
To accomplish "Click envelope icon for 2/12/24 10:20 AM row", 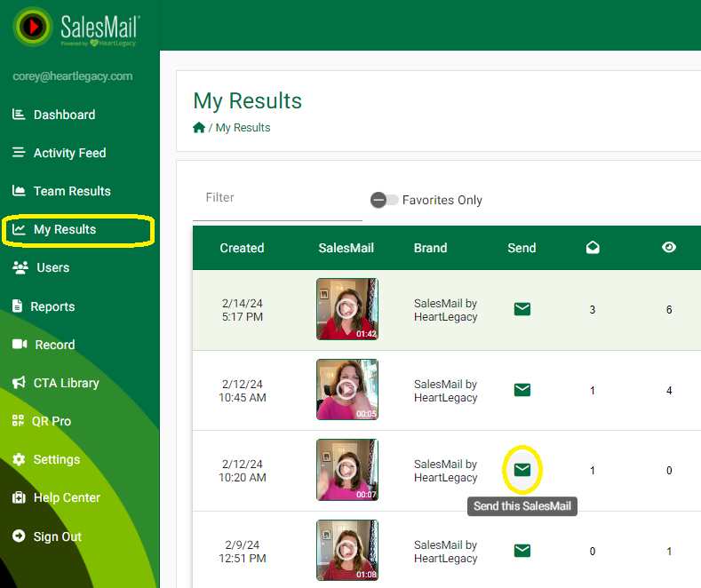I will 522,470.
